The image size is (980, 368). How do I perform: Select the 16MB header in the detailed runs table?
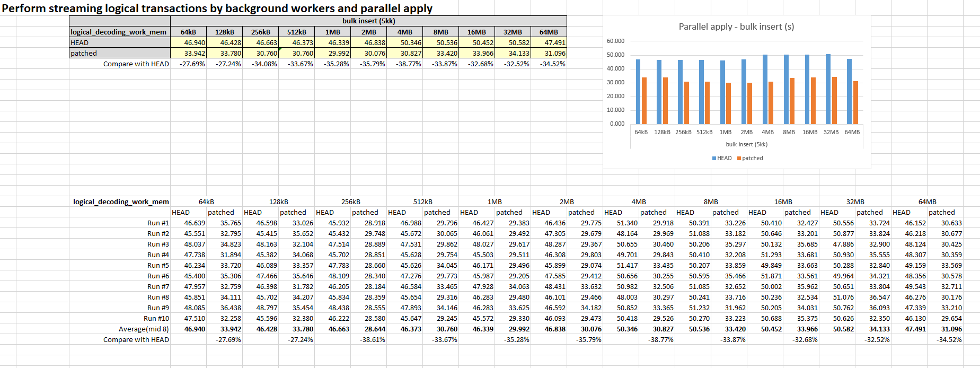coord(783,202)
